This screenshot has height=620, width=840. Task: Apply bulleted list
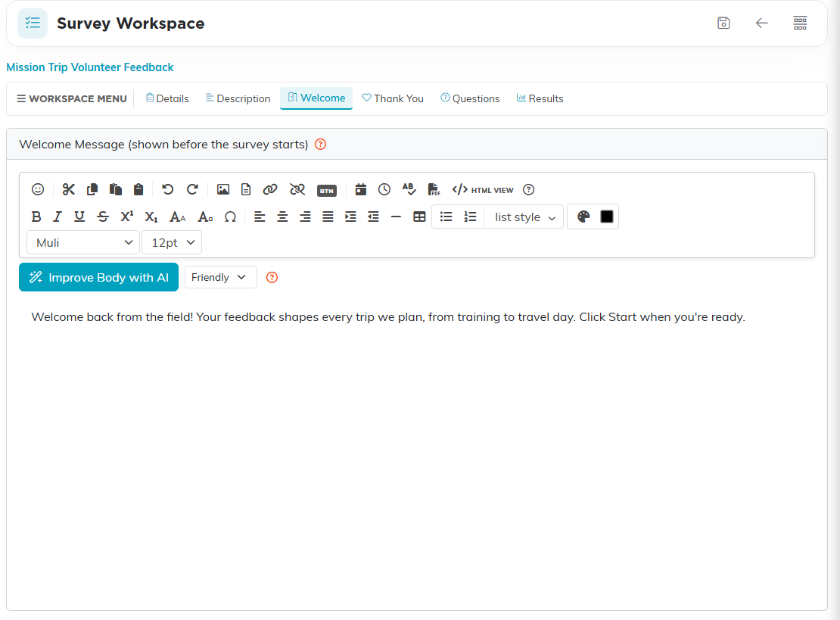(446, 217)
